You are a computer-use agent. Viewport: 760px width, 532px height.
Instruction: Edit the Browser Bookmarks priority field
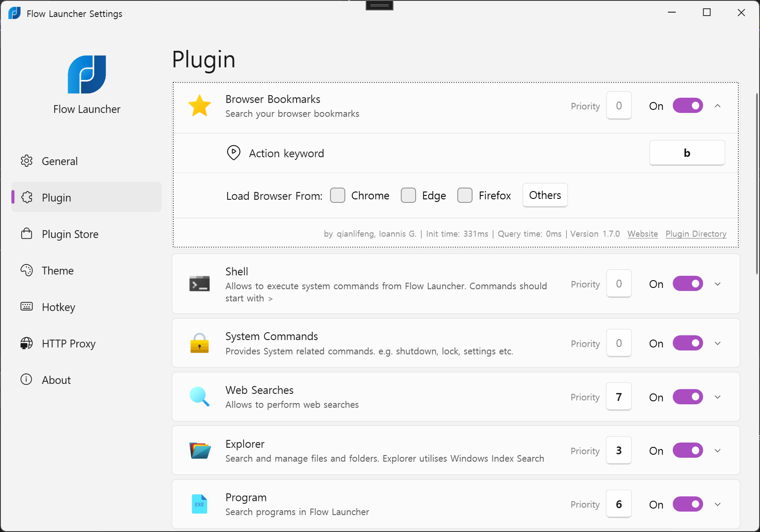[619, 106]
